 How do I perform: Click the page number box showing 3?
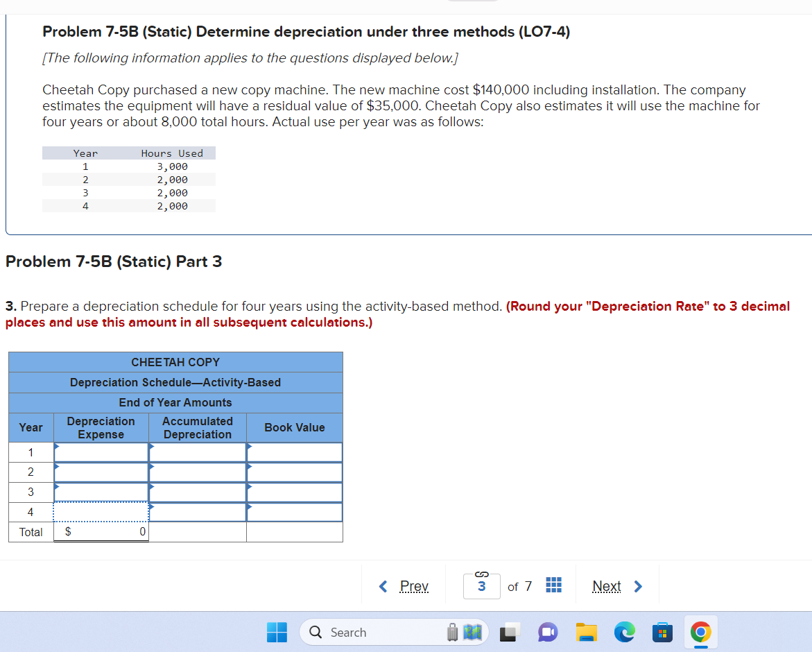coord(482,586)
